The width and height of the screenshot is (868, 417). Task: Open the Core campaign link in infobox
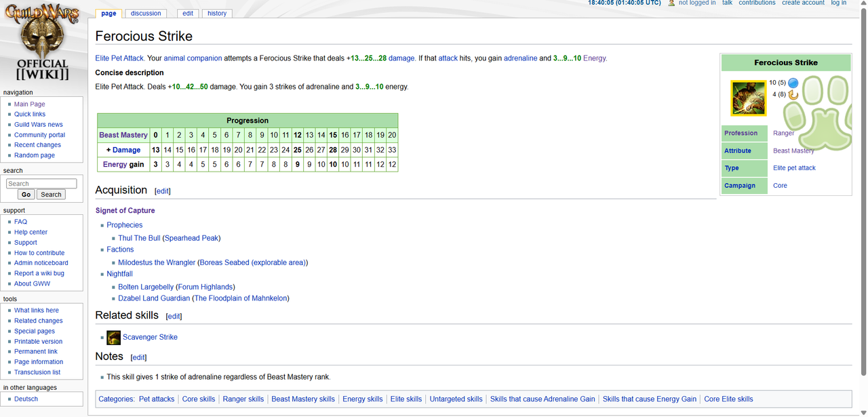(780, 186)
